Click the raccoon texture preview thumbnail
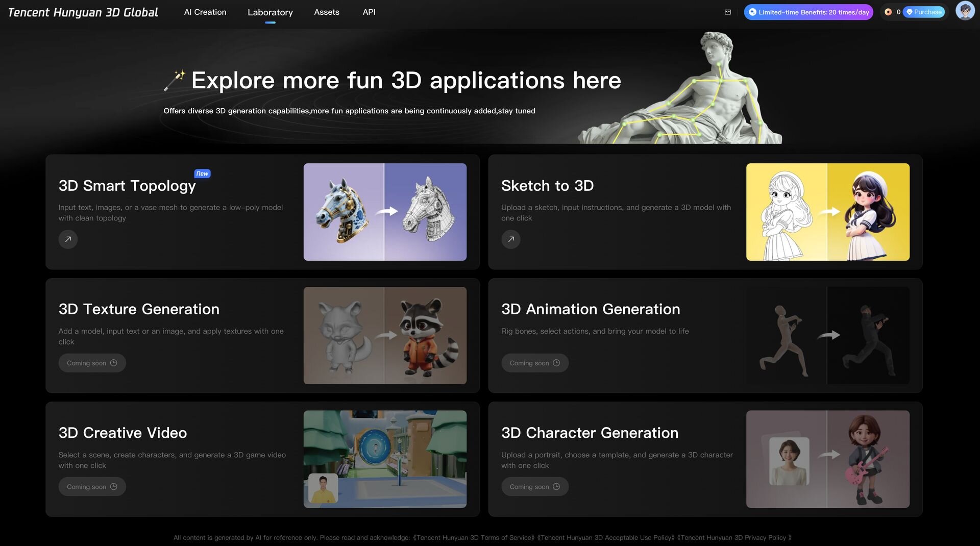 [x=385, y=336]
